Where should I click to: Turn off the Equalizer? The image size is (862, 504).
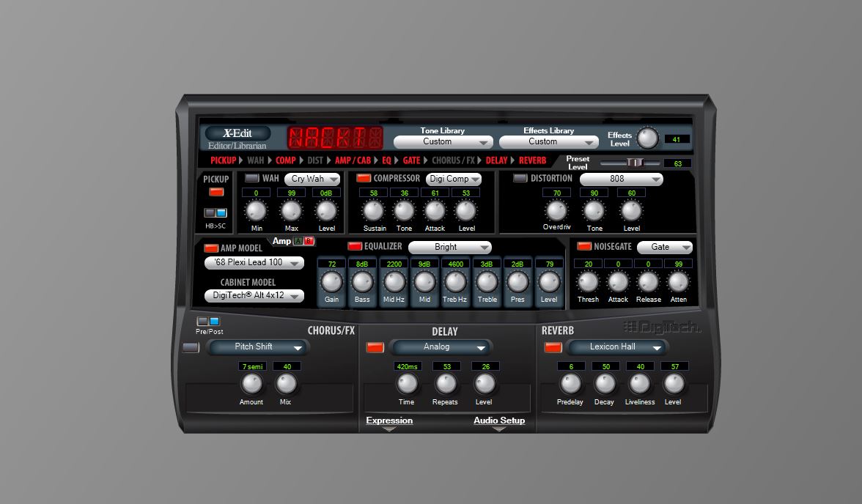point(355,246)
